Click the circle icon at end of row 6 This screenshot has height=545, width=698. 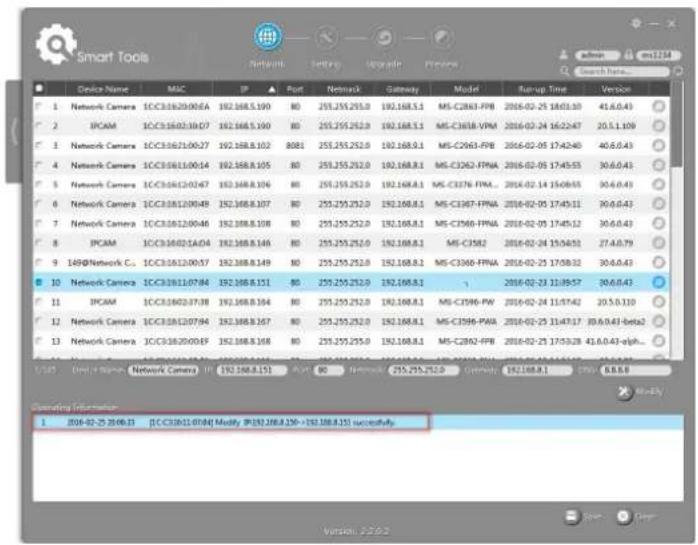[x=659, y=204]
